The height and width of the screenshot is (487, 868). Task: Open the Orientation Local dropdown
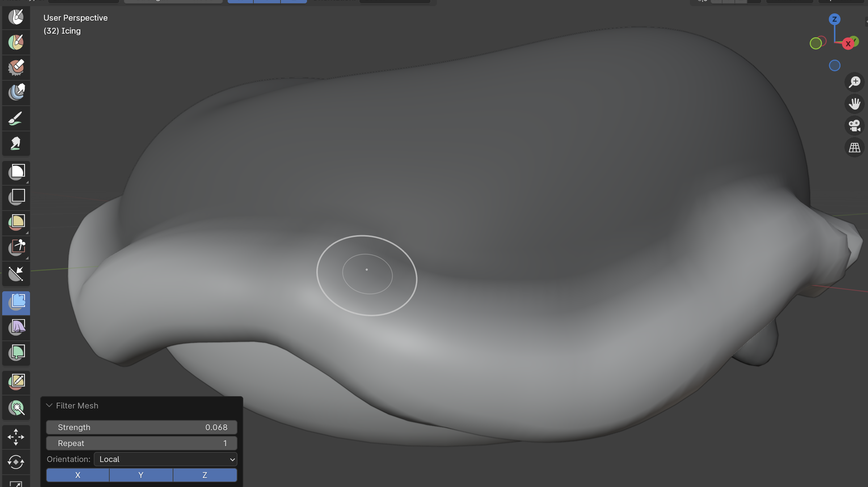(x=165, y=459)
